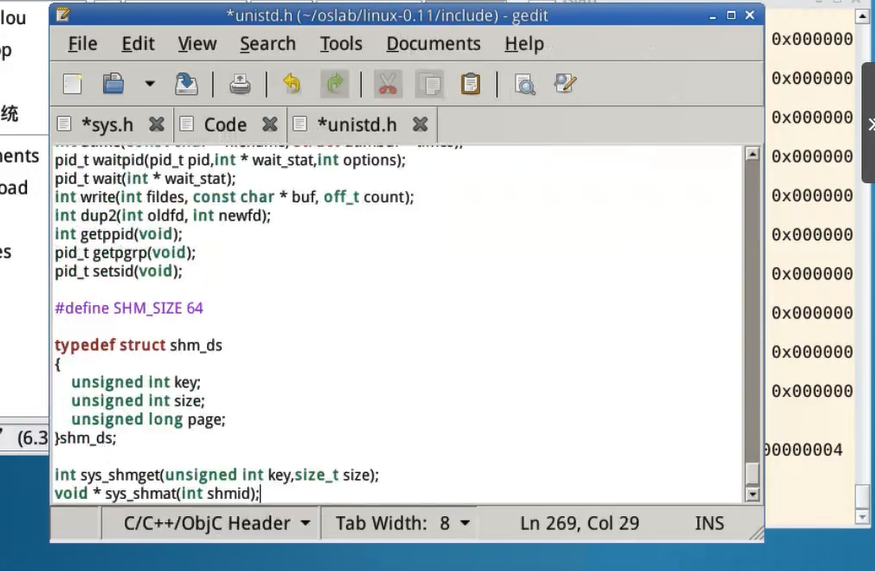The width and height of the screenshot is (875, 571).
Task: Click the Open file toolbar icon
Action: coord(113,84)
